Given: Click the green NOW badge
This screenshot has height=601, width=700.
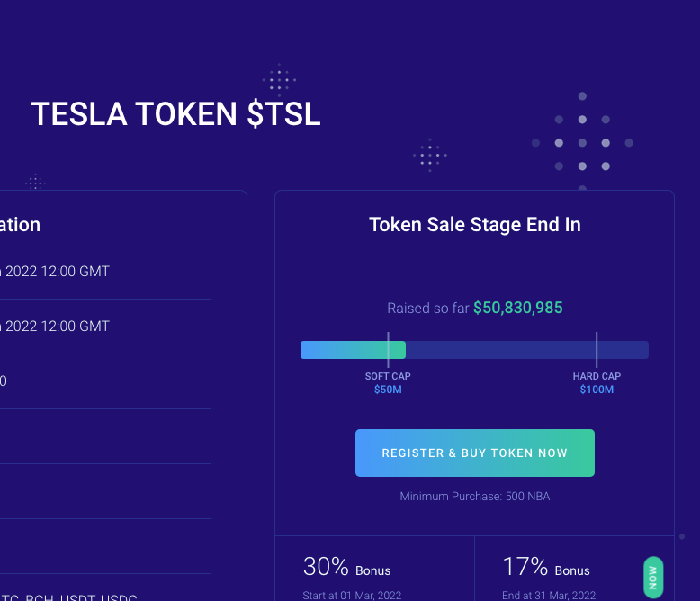Looking at the screenshot, I should 653,577.
